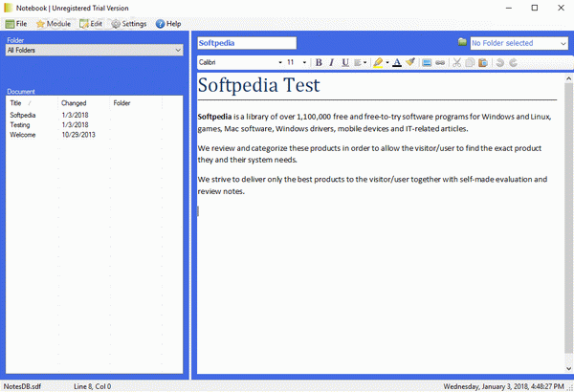
Task: Close the Notebook window
Action: click(561, 8)
